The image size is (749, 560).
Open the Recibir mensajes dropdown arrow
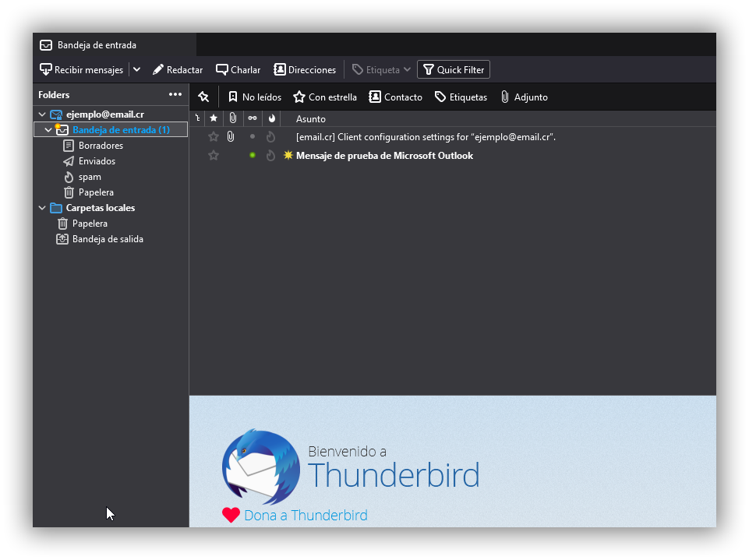point(136,69)
